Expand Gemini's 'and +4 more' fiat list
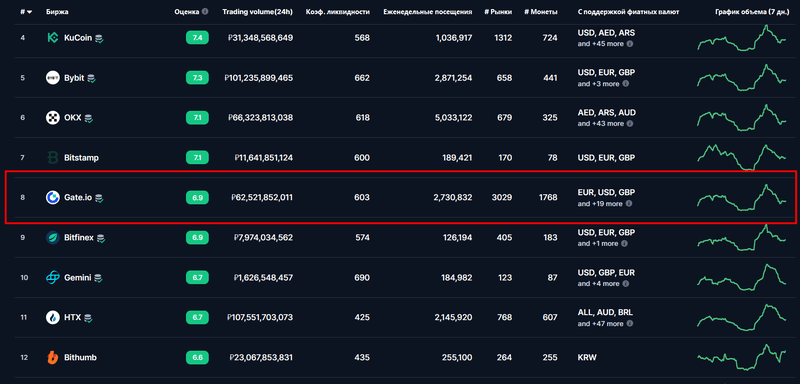 click(598, 284)
